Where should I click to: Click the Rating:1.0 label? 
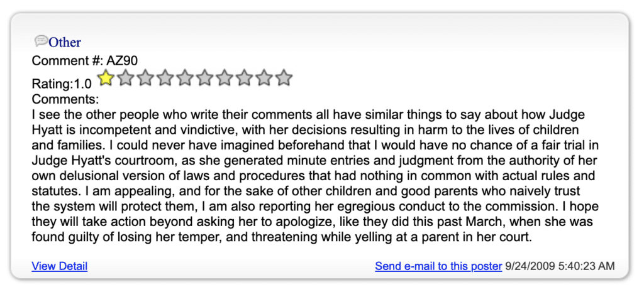coord(62,84)
